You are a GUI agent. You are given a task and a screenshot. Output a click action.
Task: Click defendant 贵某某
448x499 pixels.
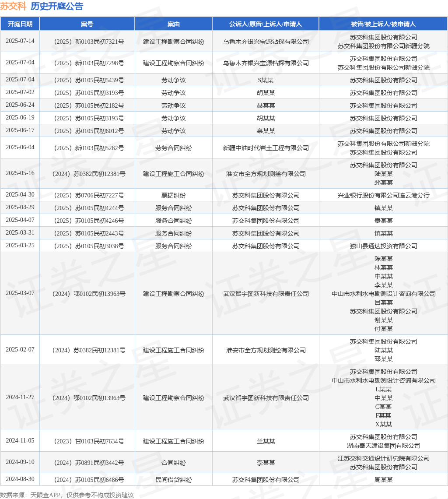(x=383, y=221)
